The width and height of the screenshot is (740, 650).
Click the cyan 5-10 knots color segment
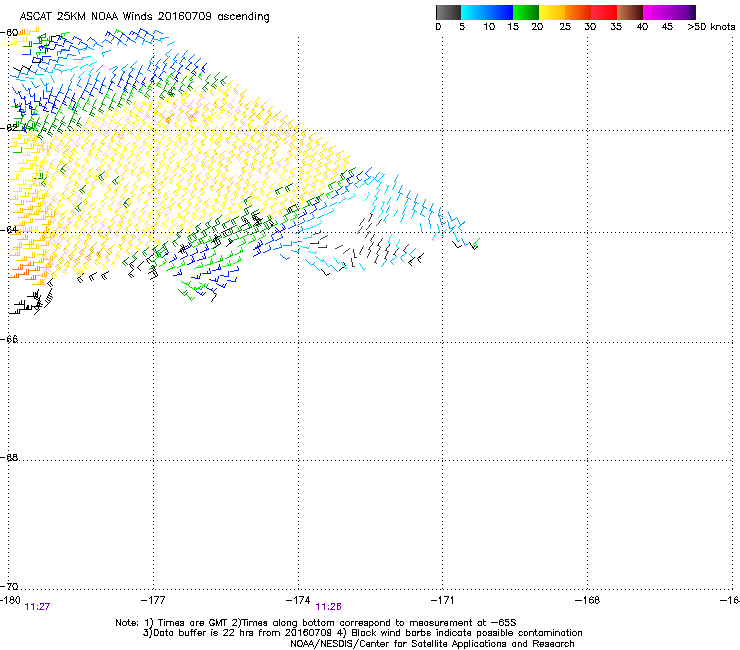coord(474,12)
